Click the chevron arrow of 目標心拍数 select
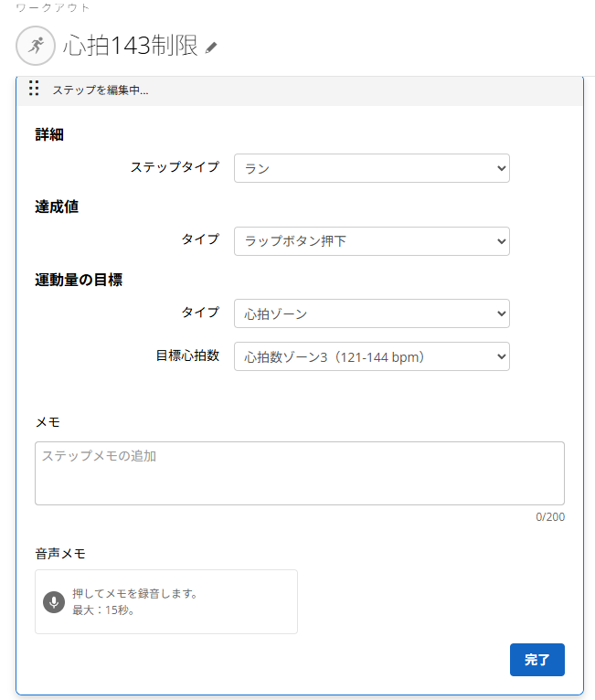 tap(501, 356)
